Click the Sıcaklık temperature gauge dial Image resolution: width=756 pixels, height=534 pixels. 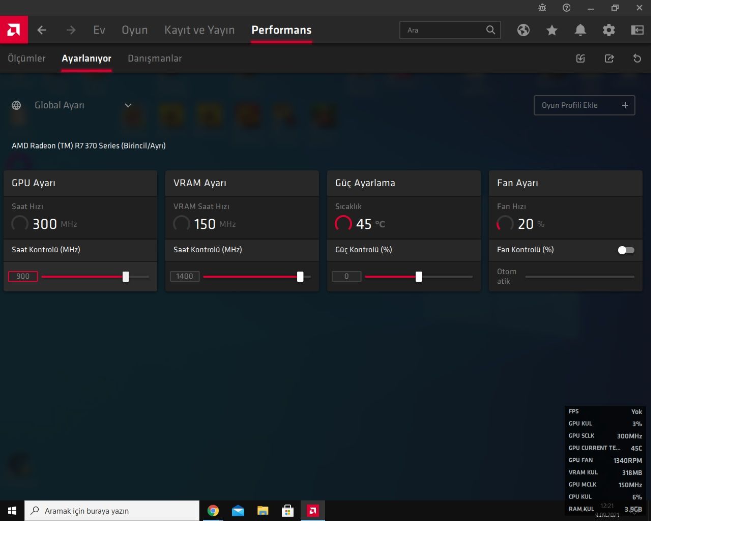343,224
